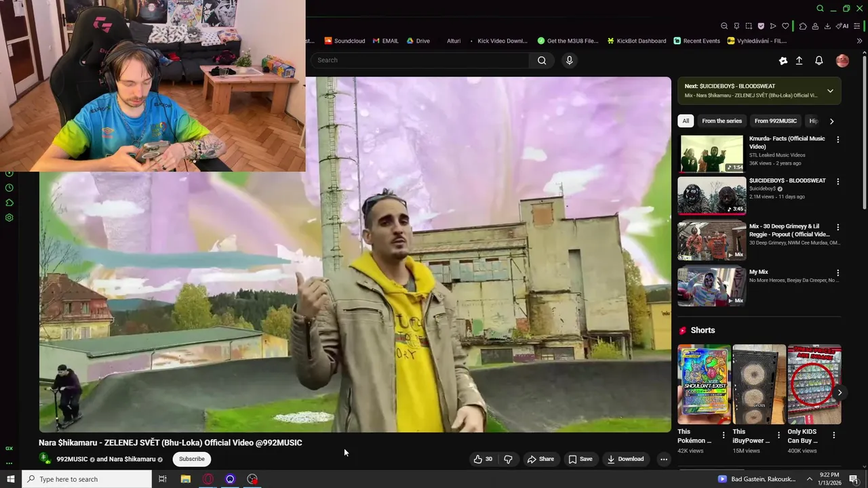
Task: Open the Drive bookmark
Action: [418, 41]
